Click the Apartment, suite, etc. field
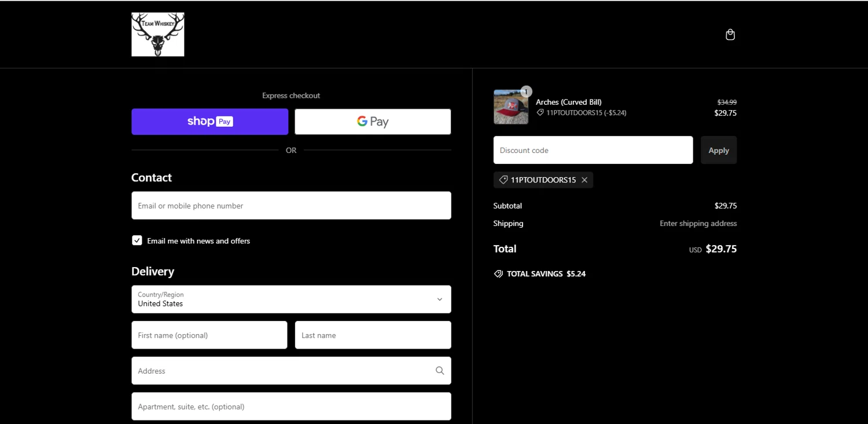The width and height of the screenshot is (868, 424). tap(291, 407)
